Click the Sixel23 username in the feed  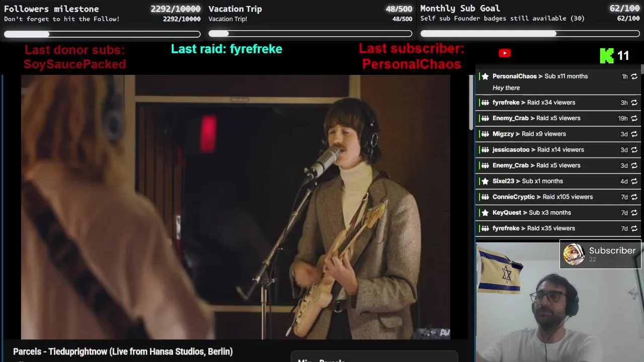point(504,181)
